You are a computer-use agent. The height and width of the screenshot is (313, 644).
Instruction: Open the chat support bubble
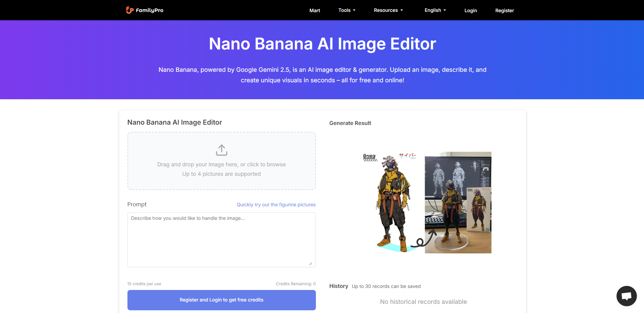click(x=626, y=296)
